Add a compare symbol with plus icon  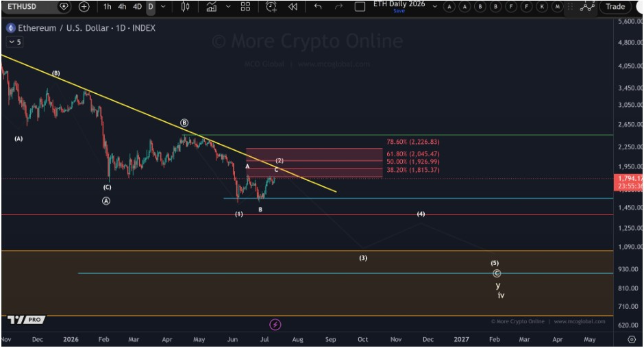[x=84, y=7]
